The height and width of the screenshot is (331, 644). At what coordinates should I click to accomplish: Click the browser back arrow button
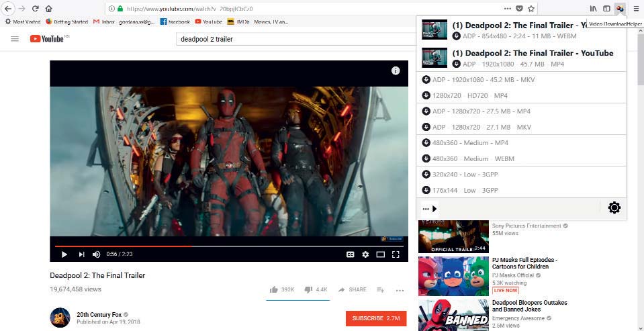tap(8, 9)
